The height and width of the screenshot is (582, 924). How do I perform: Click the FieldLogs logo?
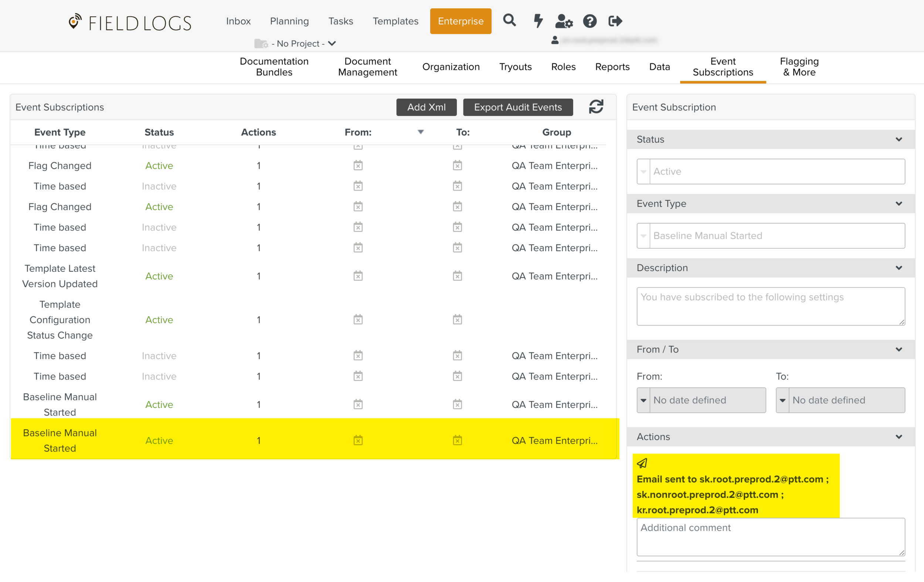[x=130, y=22]
